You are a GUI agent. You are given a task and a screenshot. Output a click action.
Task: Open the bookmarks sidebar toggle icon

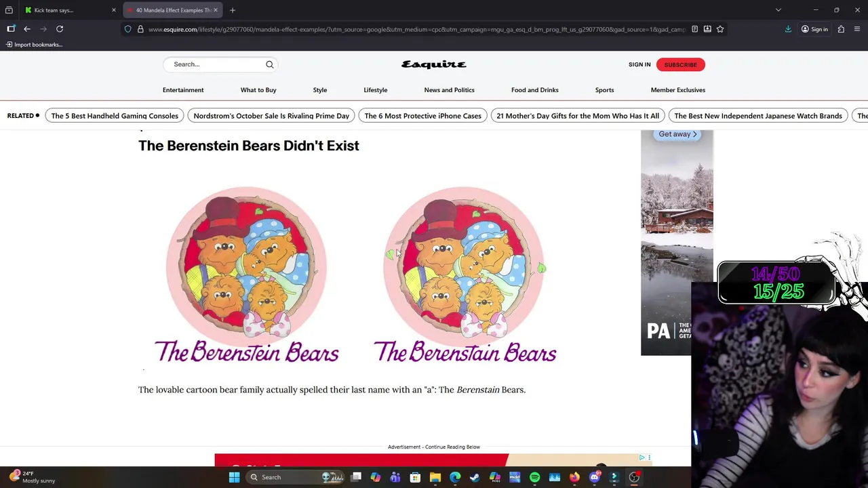[11, 29]
